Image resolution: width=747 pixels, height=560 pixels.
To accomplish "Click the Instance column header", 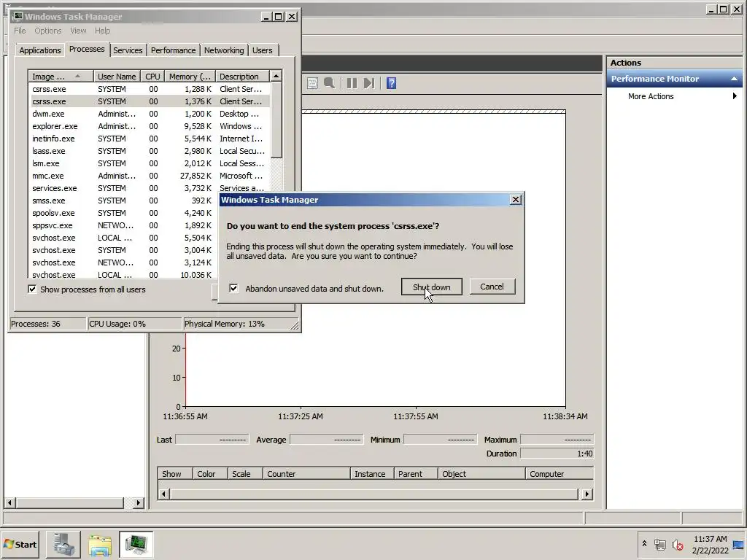I will (372, 474).
